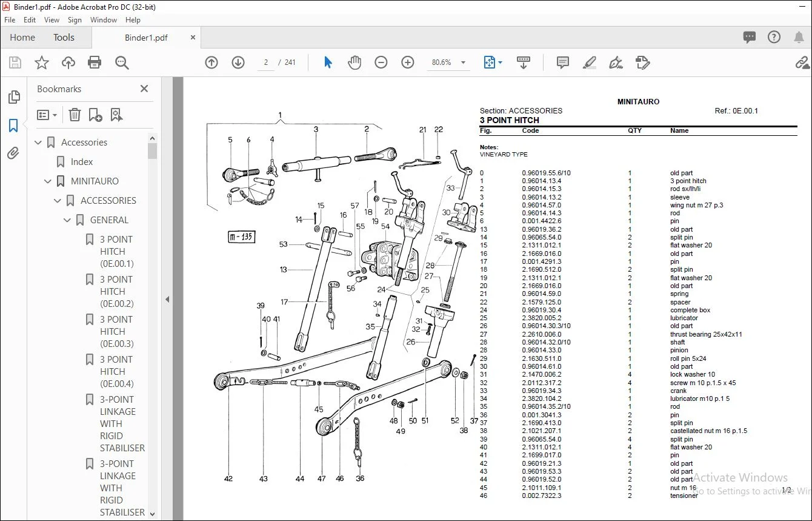The height and width of the screenshot is (521, 812).
Task: Open the zoom level dropdown
Action: point(464,62)
